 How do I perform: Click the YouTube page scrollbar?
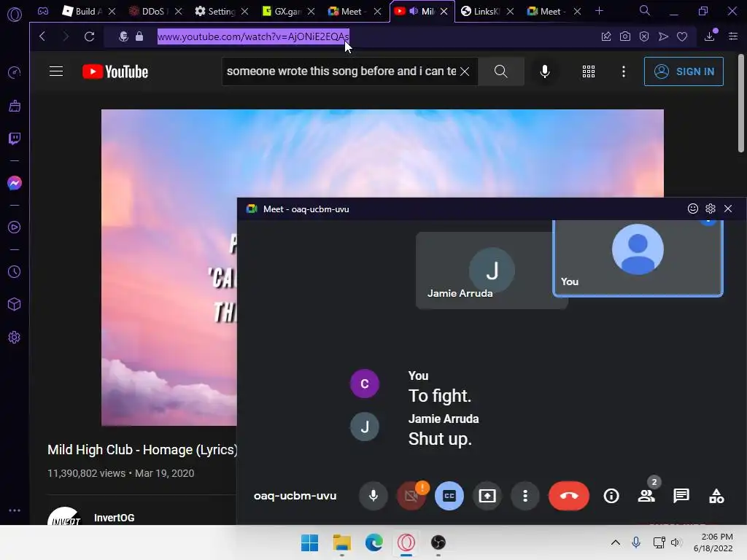[x=741, y=103]
